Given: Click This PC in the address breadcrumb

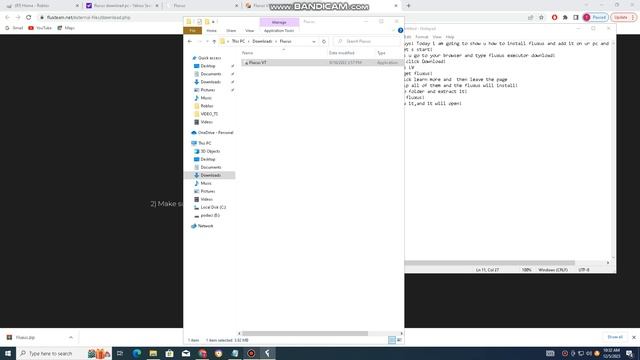Looking at the screenshot, I should 238,41.
